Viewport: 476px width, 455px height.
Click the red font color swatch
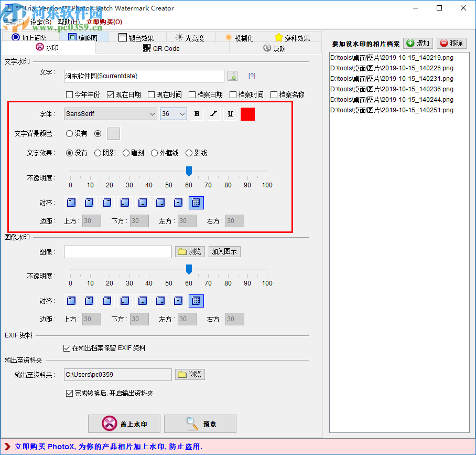click(247, 114)
